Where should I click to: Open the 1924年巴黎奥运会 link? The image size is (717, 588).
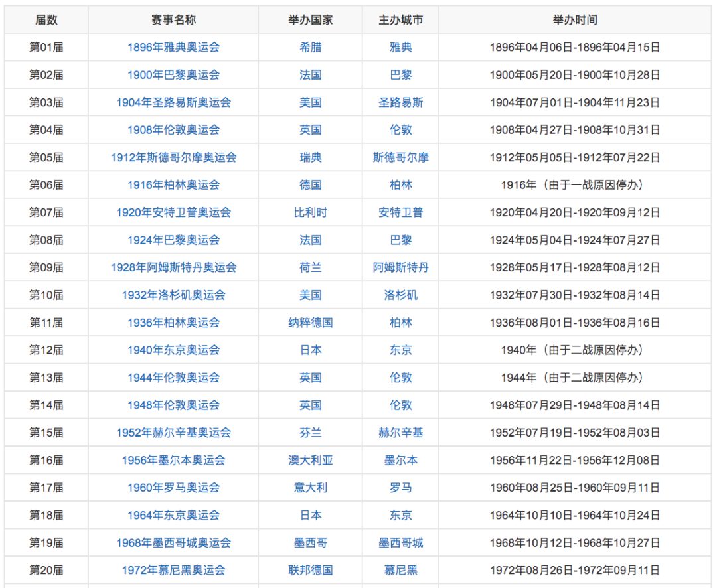(x=173, y=240)
